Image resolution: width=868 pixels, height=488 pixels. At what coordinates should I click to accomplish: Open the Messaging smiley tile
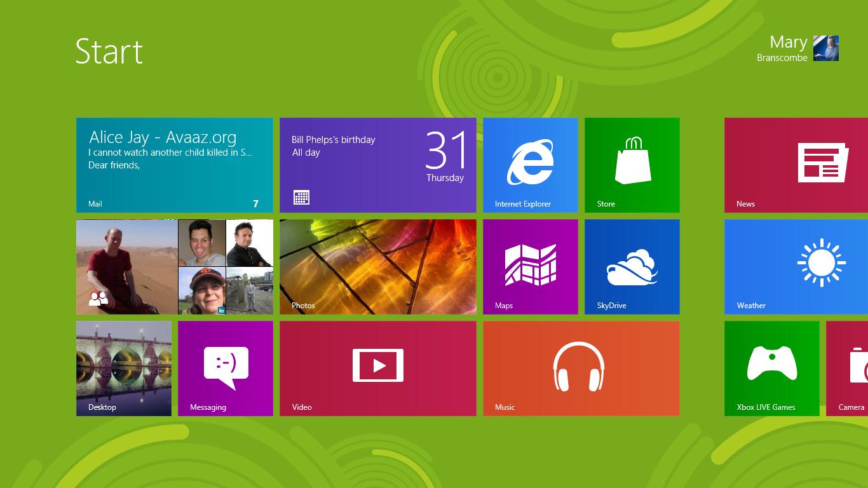pos(226,369)
